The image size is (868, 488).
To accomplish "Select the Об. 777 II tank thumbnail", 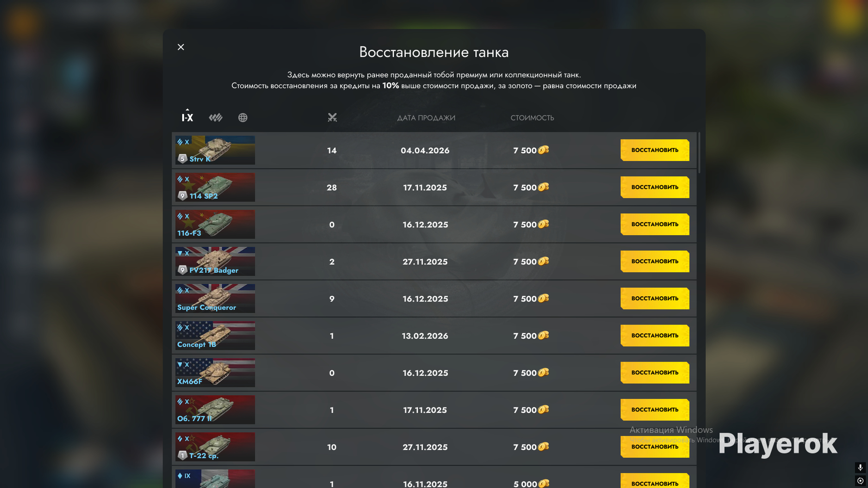I will pyautogui.click(x=215, y=410).
